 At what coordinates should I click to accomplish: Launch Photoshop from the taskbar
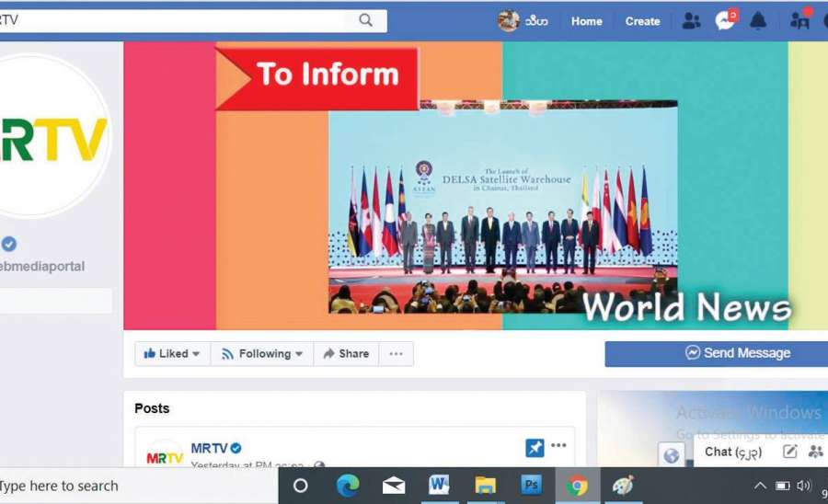531,486
